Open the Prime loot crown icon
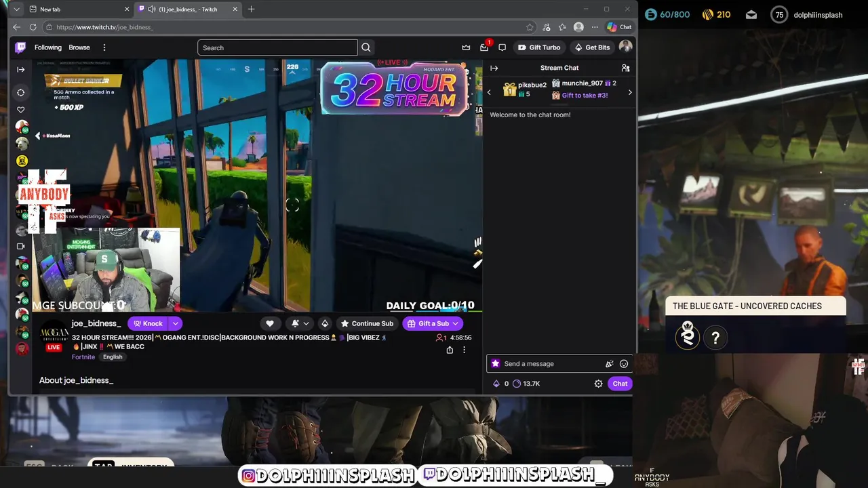 point(466,47)
